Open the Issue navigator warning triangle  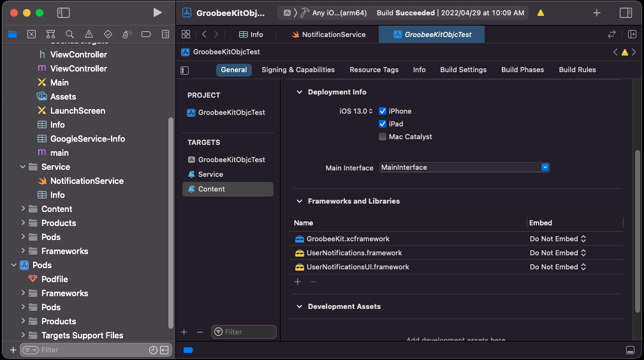89,34
